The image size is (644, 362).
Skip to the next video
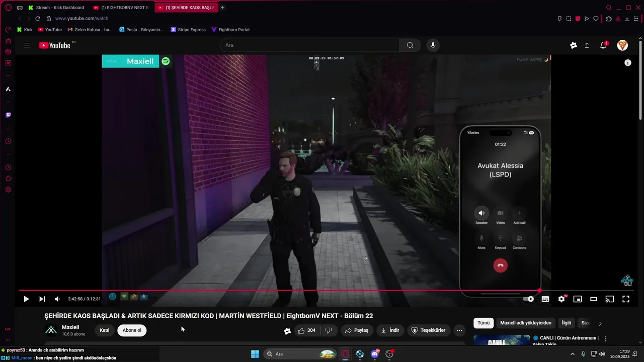(42, 299)
